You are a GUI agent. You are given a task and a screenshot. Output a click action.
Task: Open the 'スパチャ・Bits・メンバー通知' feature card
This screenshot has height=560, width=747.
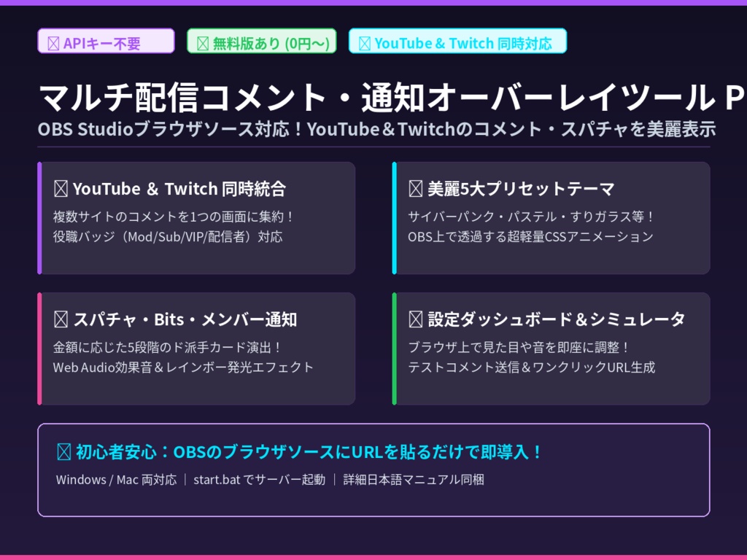pyautogui.click(x=196, y=349)
